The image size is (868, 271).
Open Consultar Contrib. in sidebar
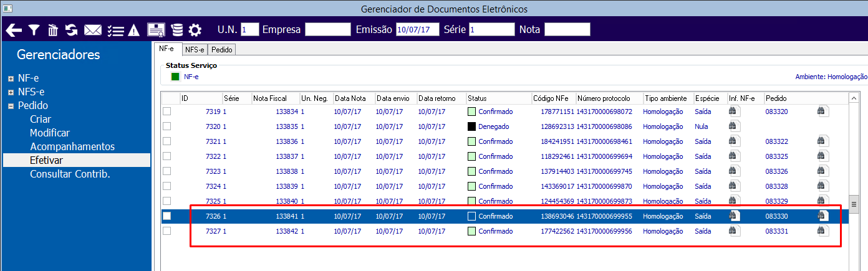pyautogui.click(x=70, y=174)
